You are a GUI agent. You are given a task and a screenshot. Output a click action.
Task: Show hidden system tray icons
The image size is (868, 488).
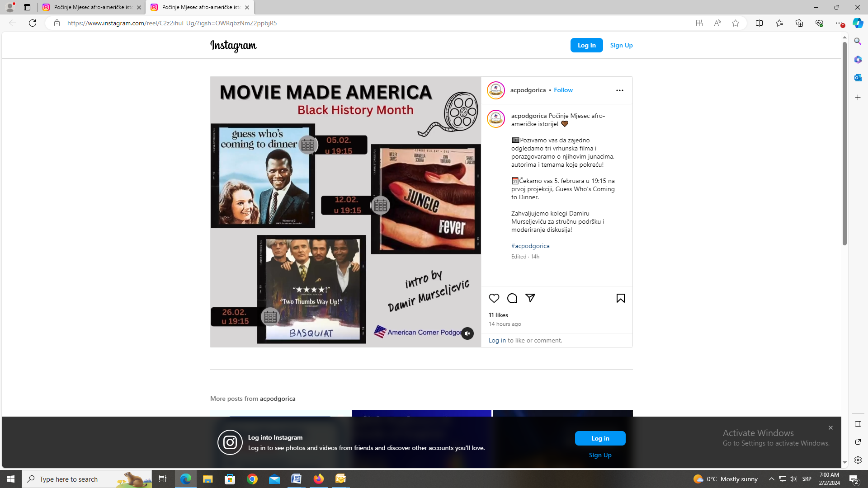click(x=771, y=479)
